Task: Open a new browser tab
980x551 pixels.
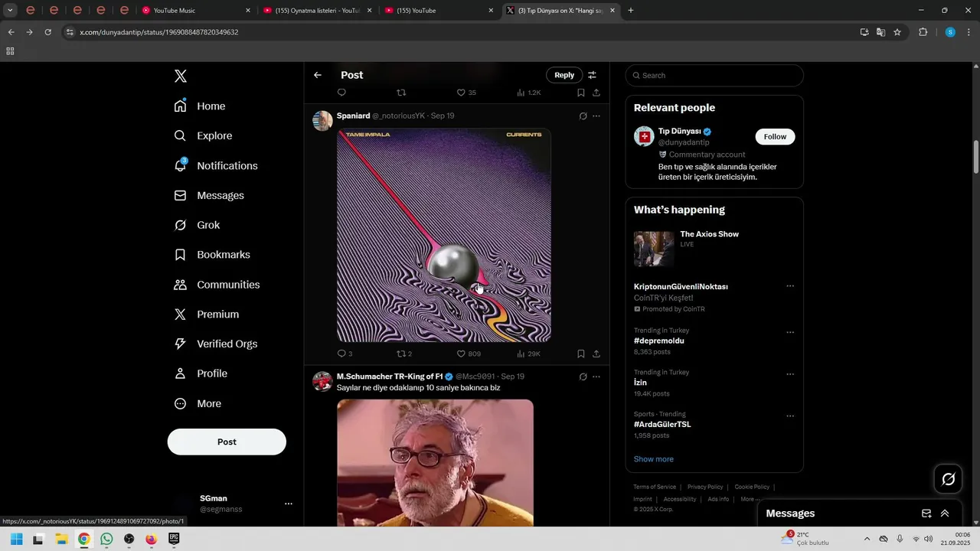Action: pos(631,11)
